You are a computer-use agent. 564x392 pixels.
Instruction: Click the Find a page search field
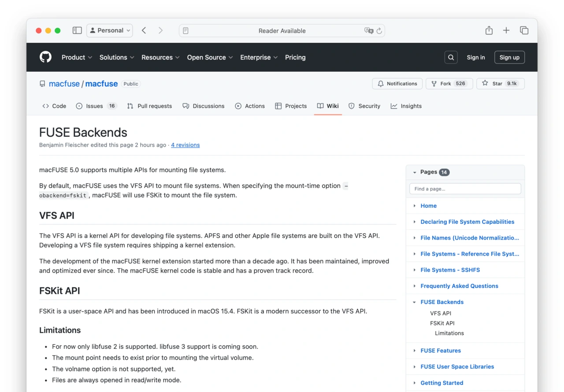point(465,189)
